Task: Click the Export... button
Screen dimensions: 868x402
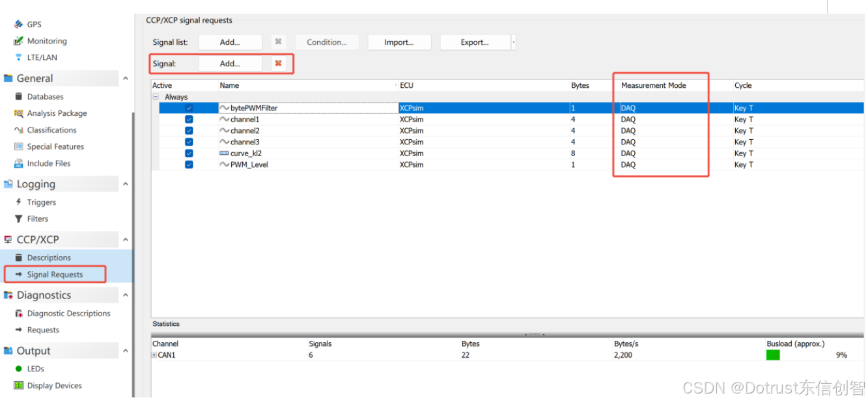Action: (x=475, y=42)
